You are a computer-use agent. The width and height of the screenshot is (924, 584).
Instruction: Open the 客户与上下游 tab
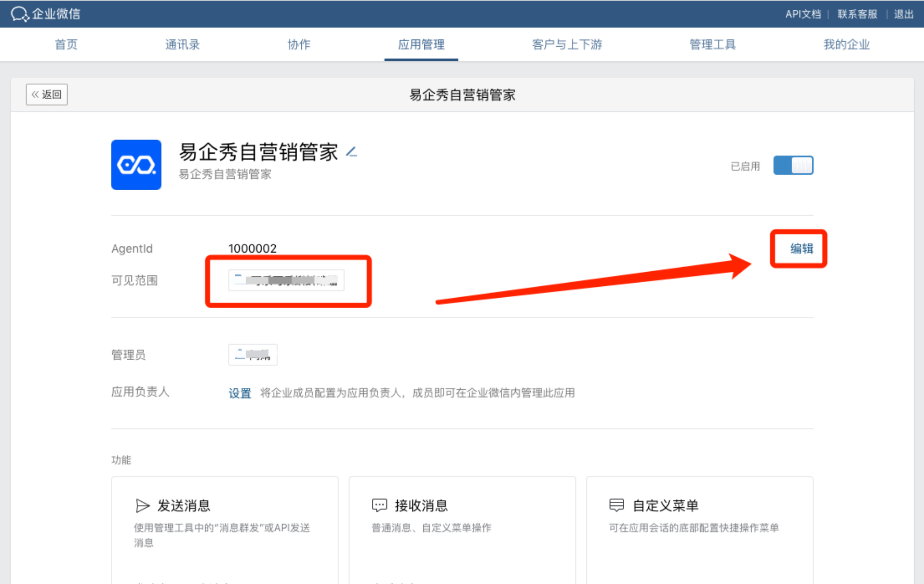click(x=567, y=44)
